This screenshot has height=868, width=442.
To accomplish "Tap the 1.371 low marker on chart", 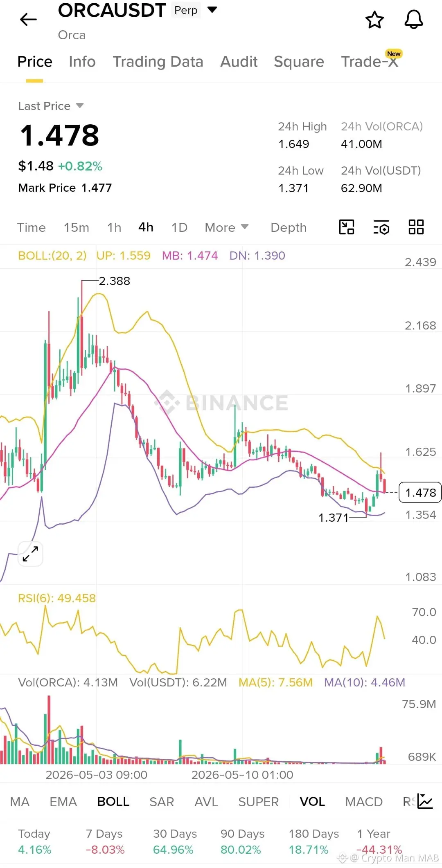I will point(334,518).
